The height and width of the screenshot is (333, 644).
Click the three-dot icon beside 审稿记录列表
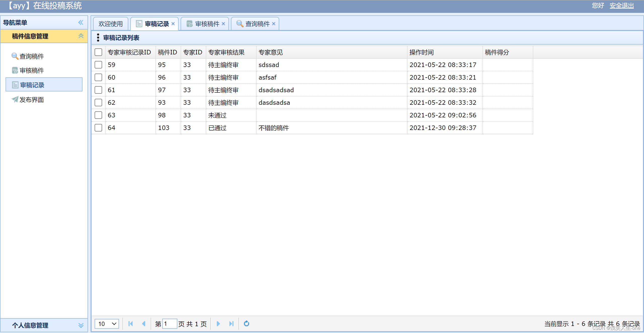click(x=98, y=38)
